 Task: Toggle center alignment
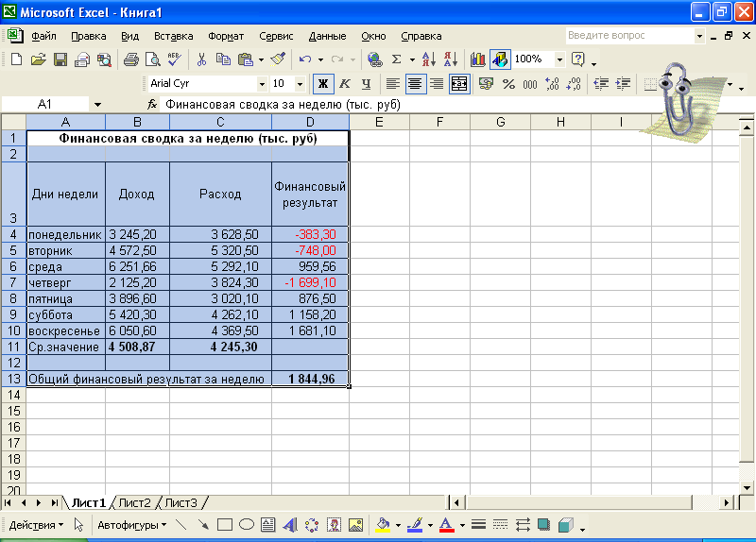tap(415, 84)
